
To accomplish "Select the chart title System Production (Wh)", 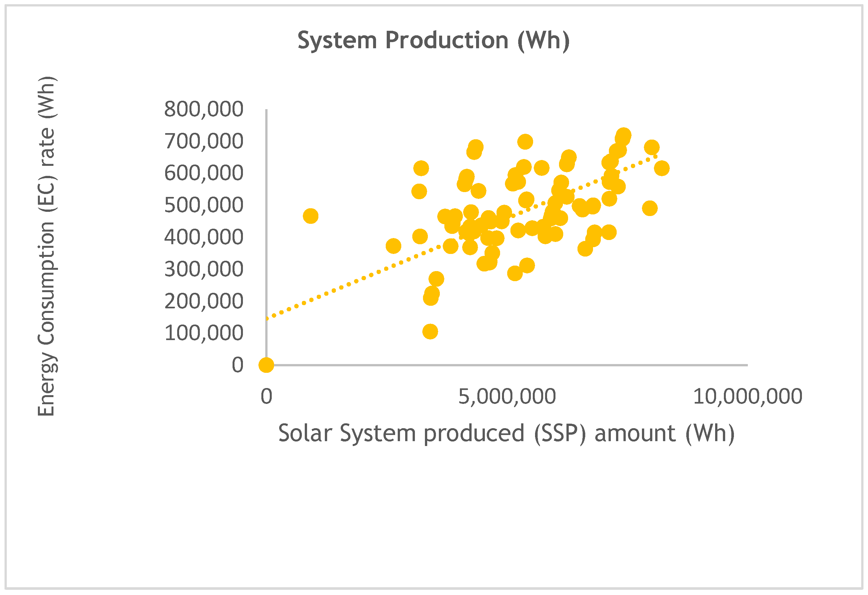I will coord(433,41).
